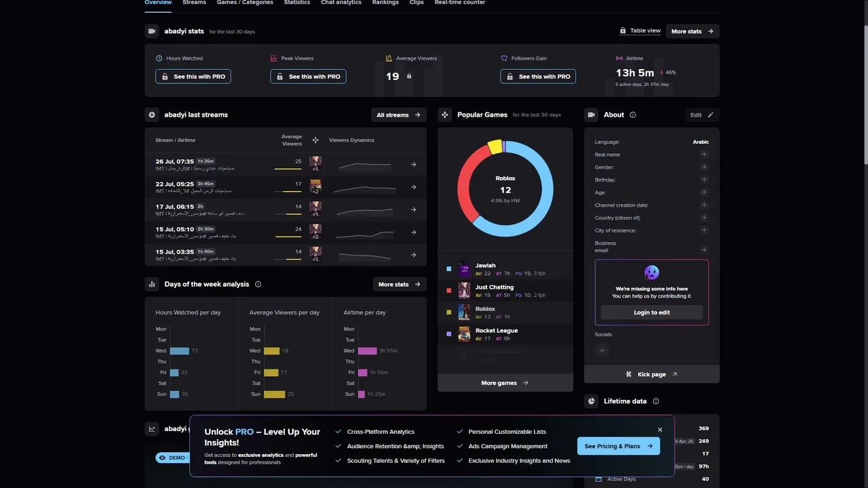The width and height of the screenshot is (868, 488).
Task: Open the Real-time counter tab
Action: point(460,3)
